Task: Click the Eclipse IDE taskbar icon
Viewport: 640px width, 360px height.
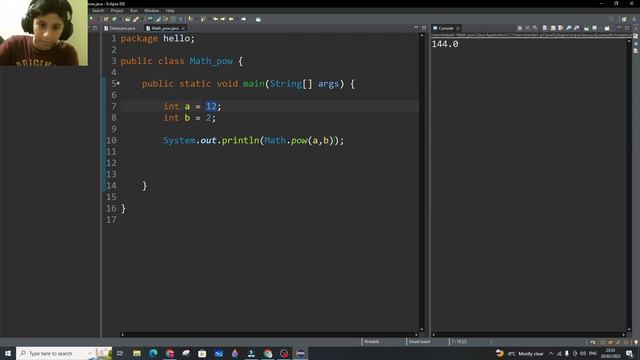Action: click(300, 353)
